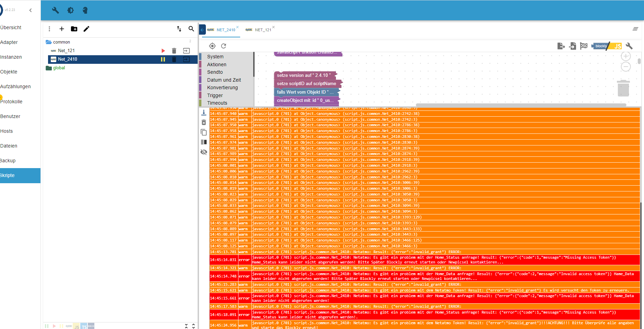Check blocks with checkered flag icon
Viewport: 644px width, 329px height.
pyautogui.click(x=584, y=46)
